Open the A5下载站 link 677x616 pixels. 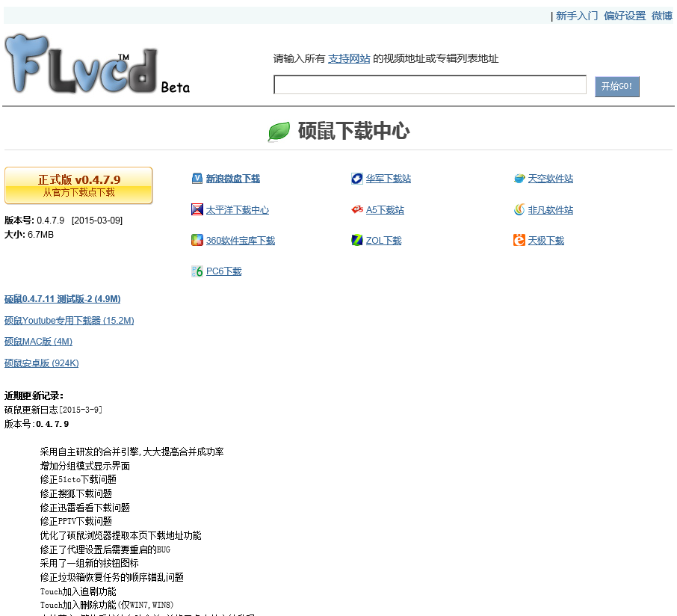385,210
